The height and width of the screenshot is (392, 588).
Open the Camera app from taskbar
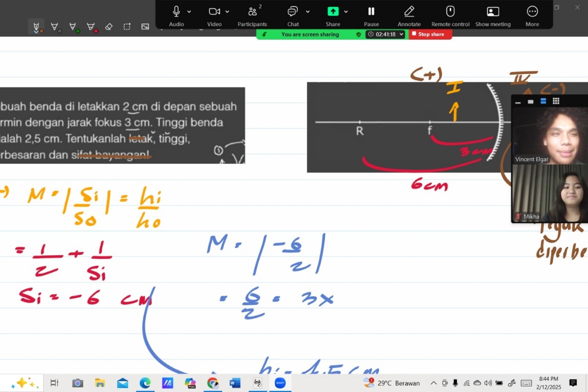coord(78,383)
